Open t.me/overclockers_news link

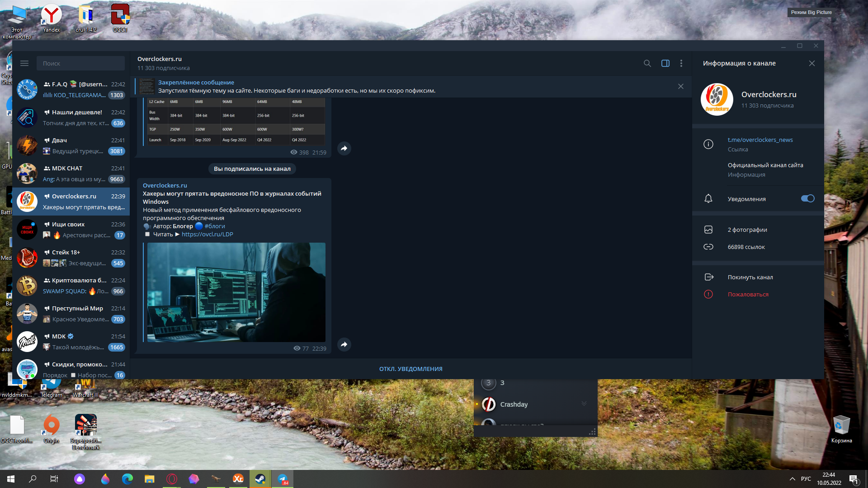(760, 140)
